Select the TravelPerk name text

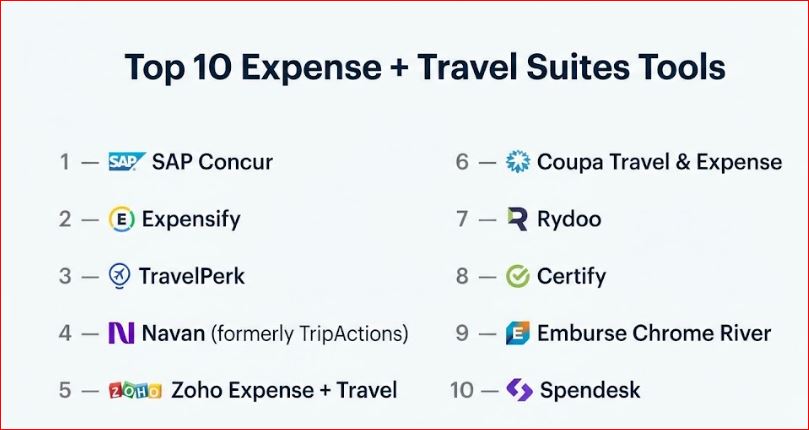tap(190, 276)
